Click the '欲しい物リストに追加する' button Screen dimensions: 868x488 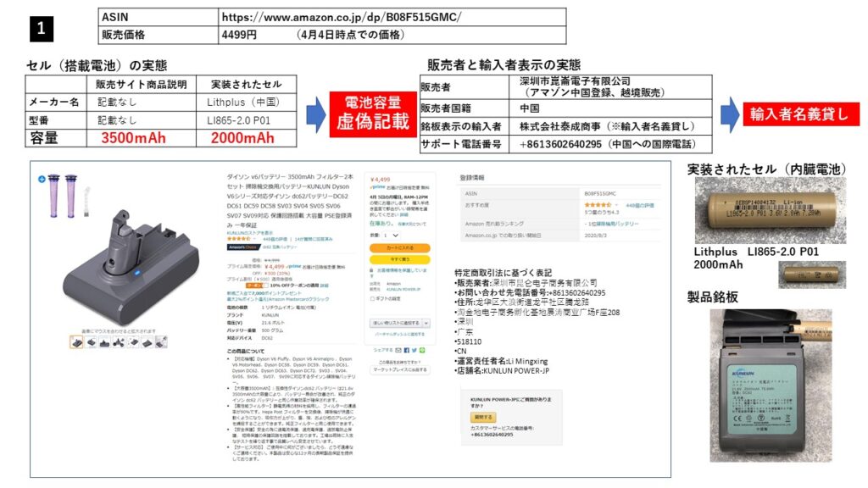(x=395, y=324)
